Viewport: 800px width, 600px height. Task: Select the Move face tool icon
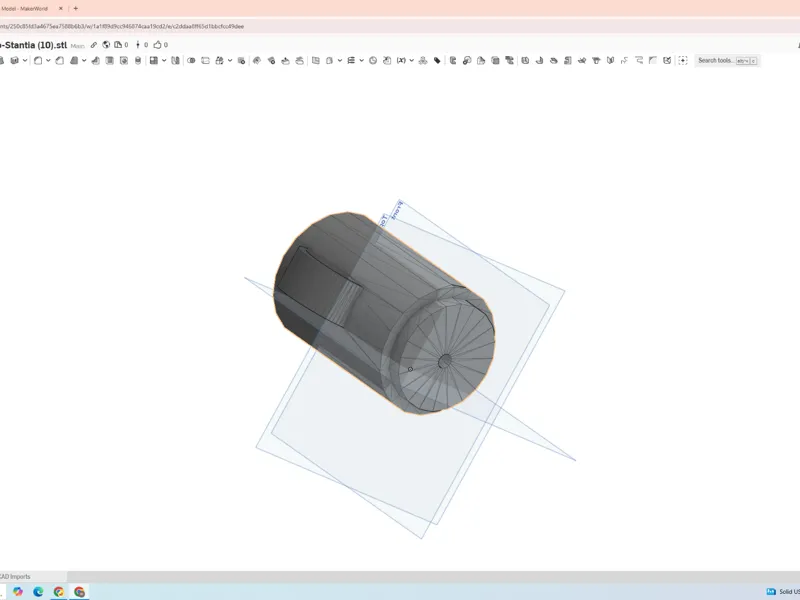tap(285, 60)
